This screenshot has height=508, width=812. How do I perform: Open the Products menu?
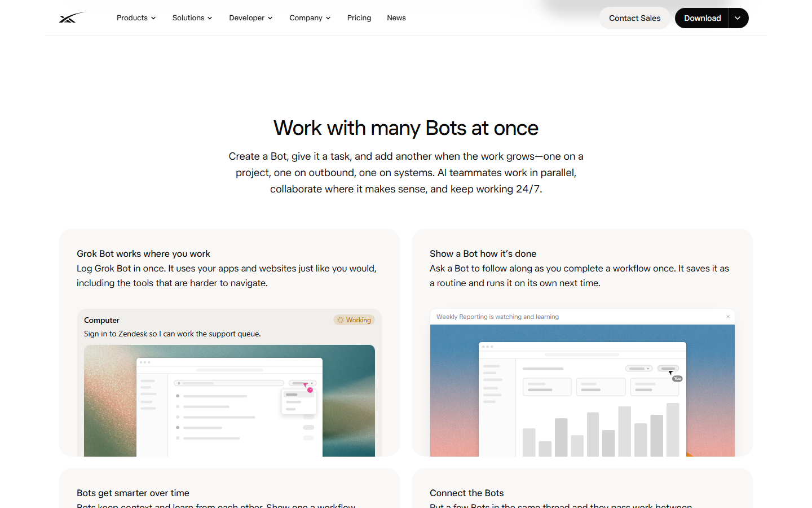point(136,18)
